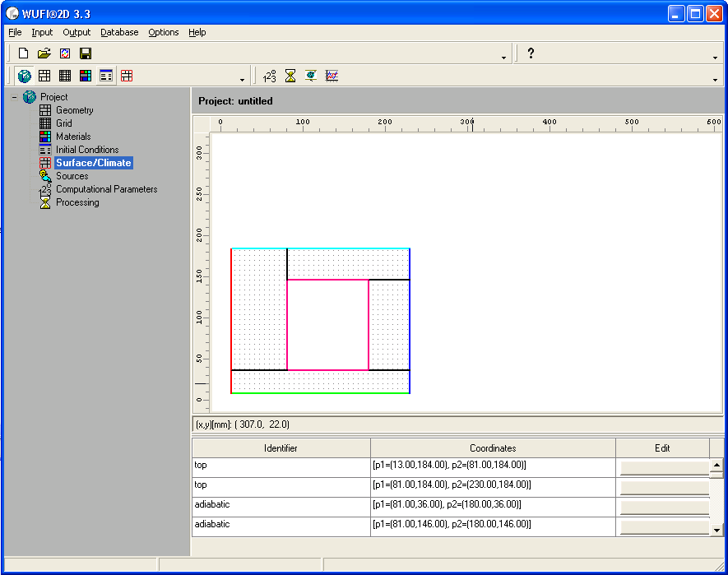Select the Computational Parameters 123 icon
728x575 pixels.
(268, 75)
